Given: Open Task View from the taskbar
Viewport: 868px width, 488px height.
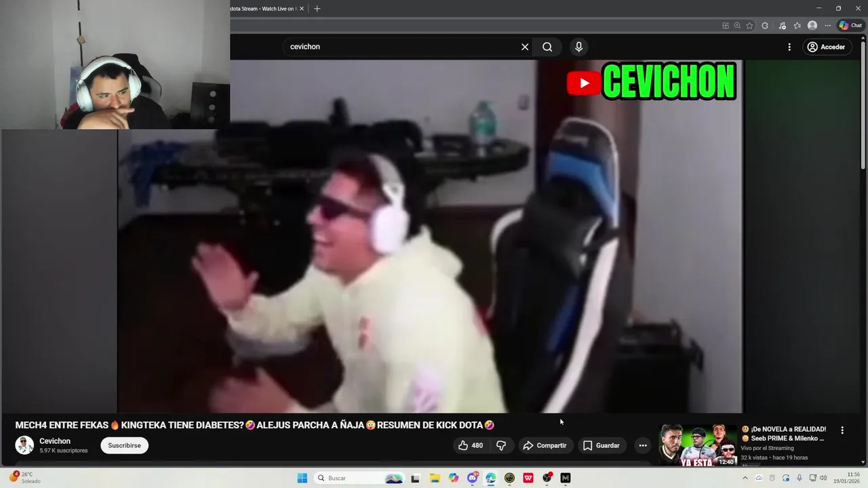Looking at the screenshot, I should [416, 478].
